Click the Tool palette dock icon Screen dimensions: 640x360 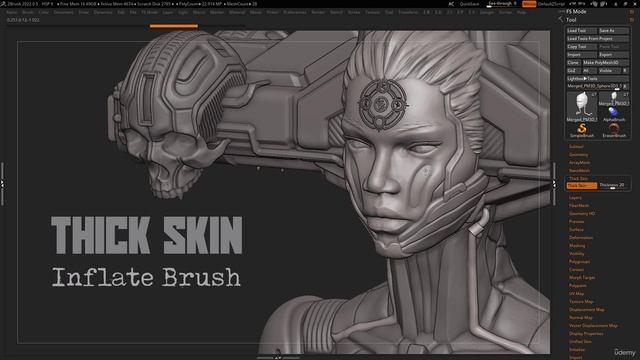(x=632, y=20)
